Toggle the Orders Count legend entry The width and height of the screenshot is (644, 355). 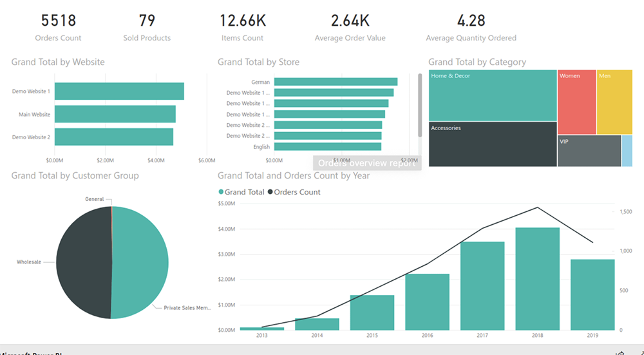tap(294, 192)
